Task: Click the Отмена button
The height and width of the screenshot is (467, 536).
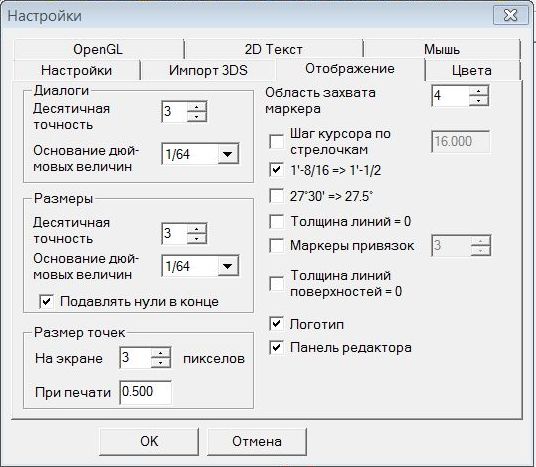Action: tap(257, 441)
